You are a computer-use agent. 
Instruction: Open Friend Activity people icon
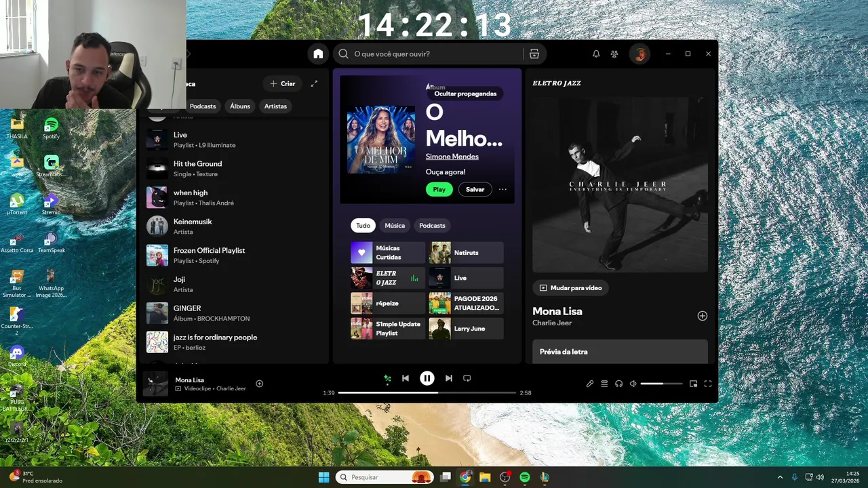pos(614,54)
